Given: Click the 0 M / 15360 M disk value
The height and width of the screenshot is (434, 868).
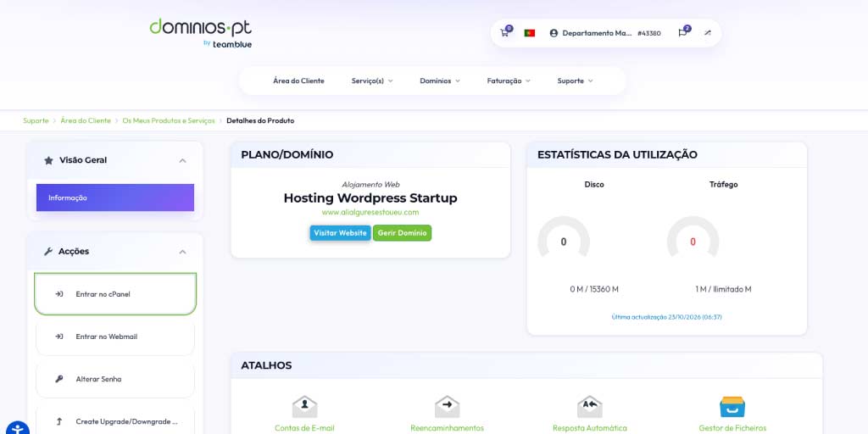Looking at the screenshot, I should (x=594, y=290).
